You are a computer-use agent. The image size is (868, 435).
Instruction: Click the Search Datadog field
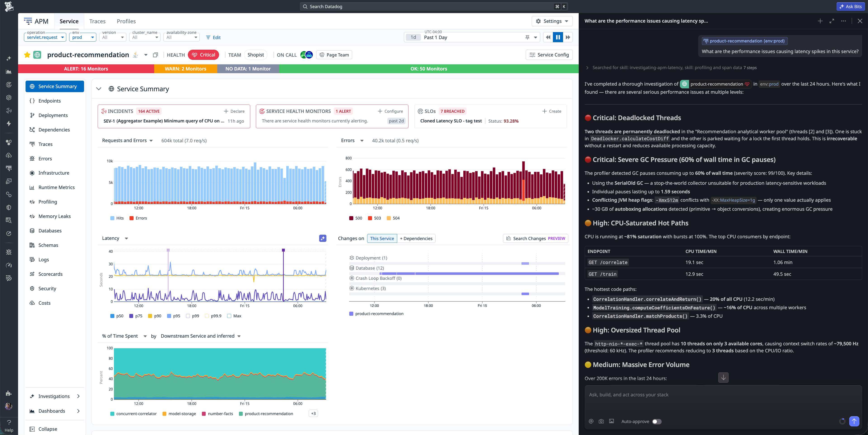434,6
